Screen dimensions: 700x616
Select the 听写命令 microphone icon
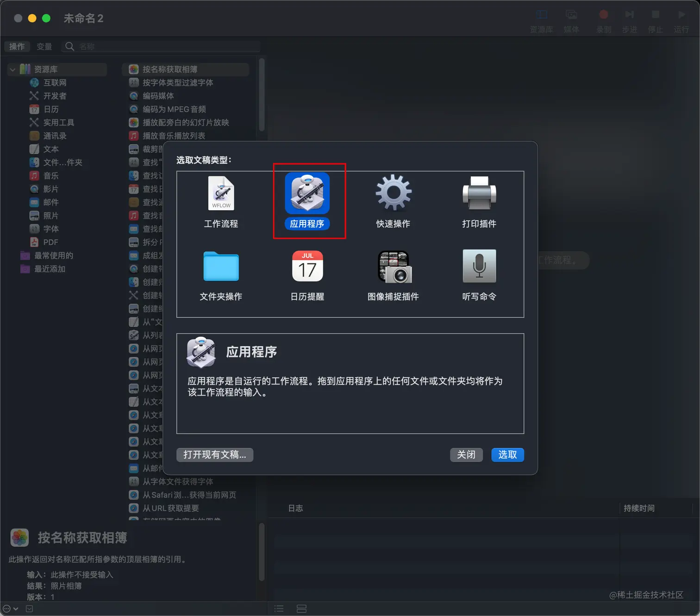click(479, 267)
